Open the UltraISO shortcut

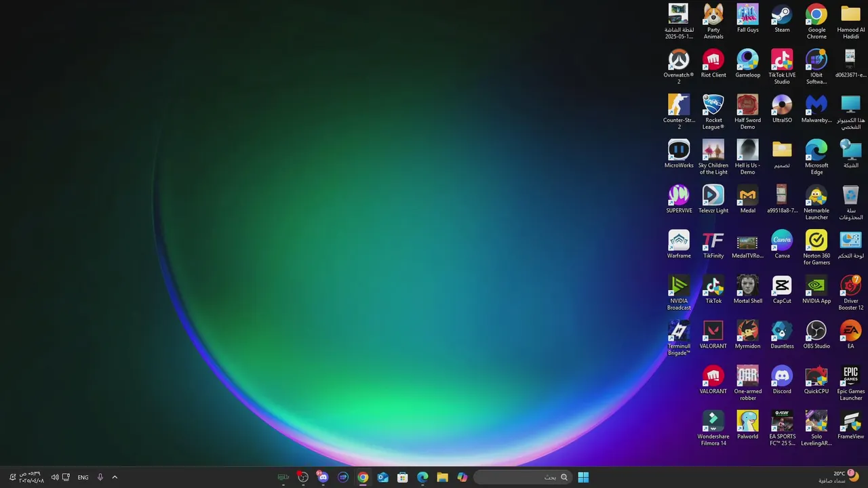pyautogui.click(x=782, y=109)
